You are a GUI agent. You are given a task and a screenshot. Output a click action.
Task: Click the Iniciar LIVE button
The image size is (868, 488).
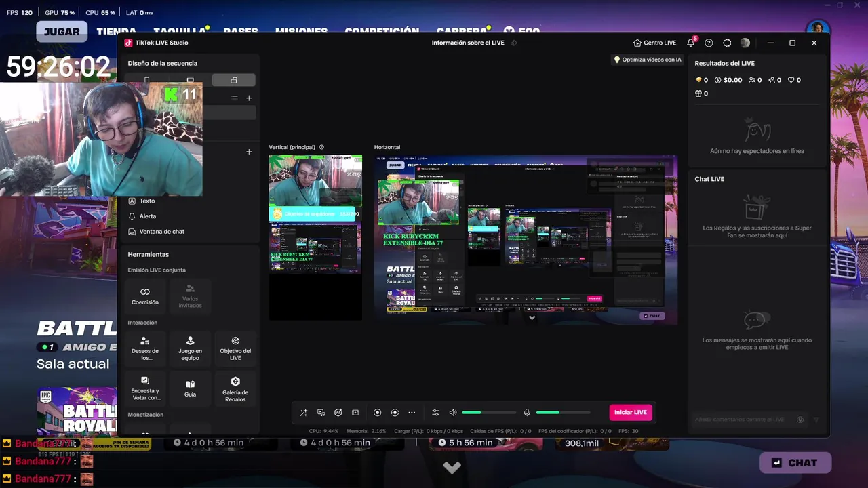(631, 413)
